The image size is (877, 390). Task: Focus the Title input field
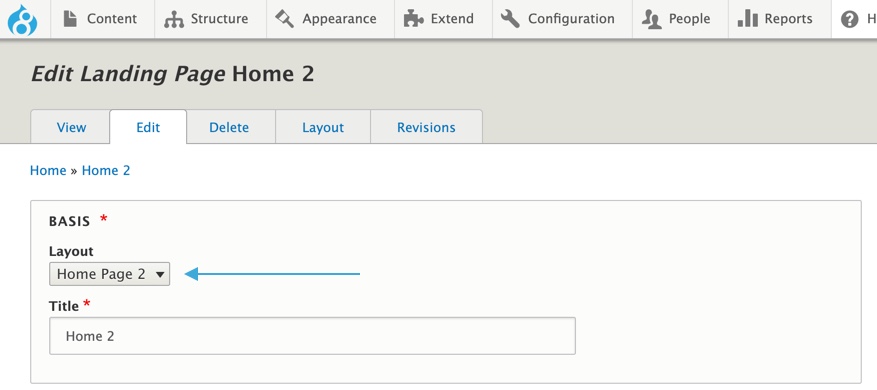click(x=312, y=336)
